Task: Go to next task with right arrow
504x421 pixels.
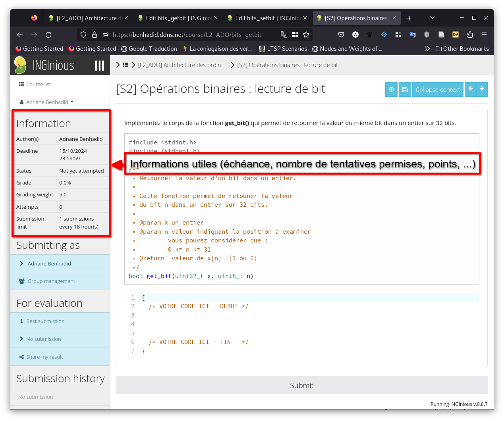Action: point(482,89)
